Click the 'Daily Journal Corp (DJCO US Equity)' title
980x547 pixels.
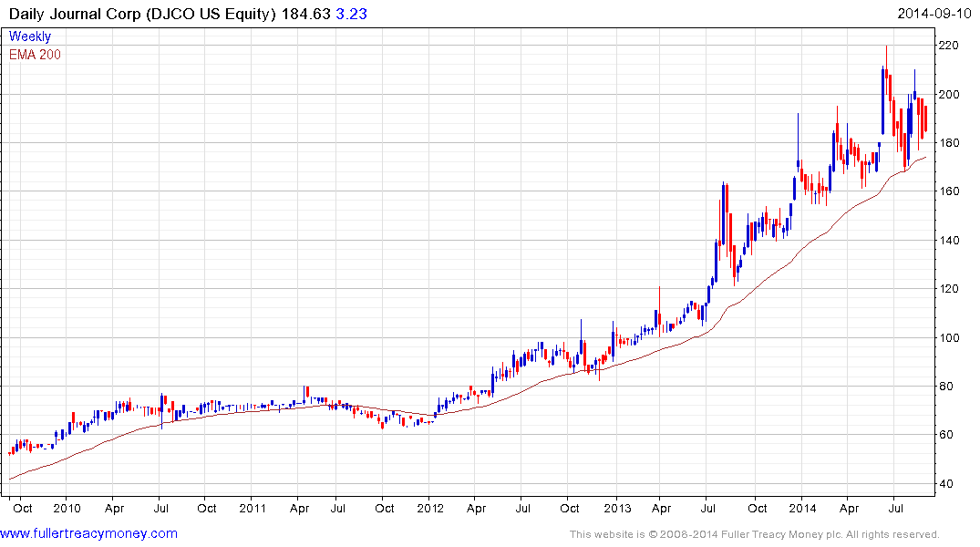(142, 14)
